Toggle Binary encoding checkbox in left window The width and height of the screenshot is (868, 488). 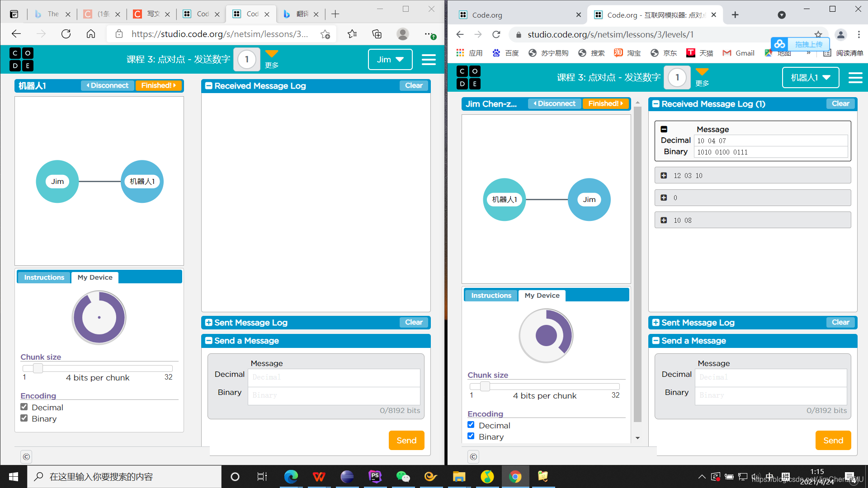24,418
